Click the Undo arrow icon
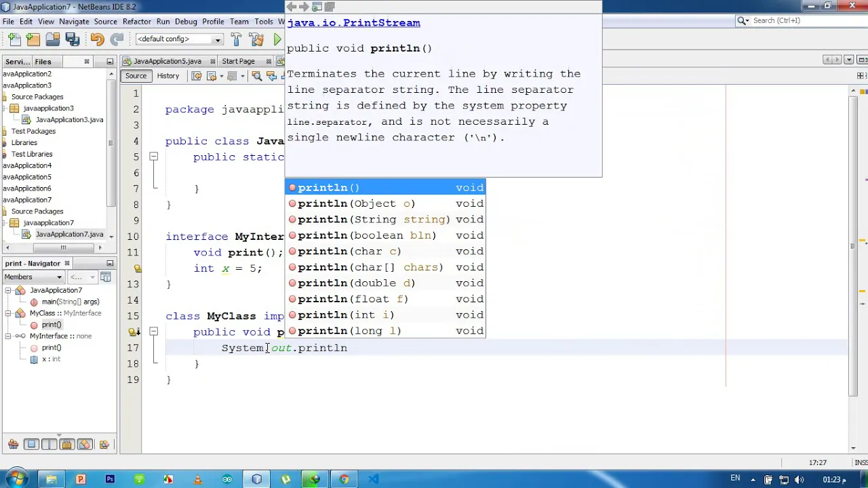868x488 pixels. click(x=97, y=39)
